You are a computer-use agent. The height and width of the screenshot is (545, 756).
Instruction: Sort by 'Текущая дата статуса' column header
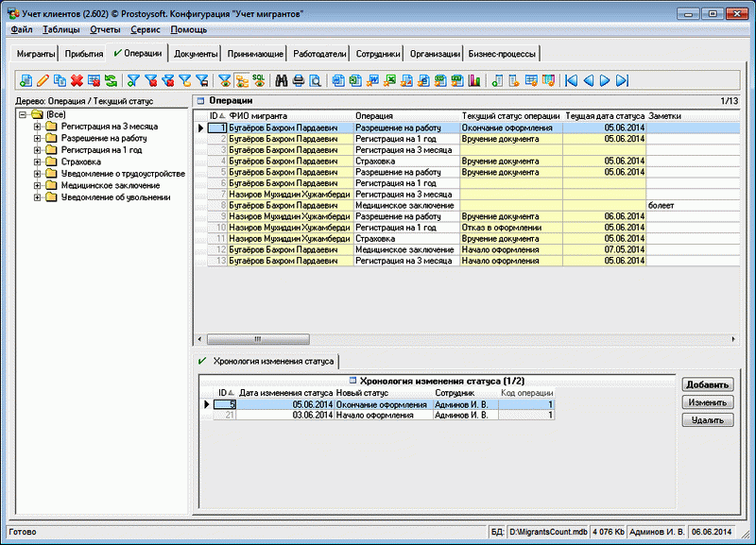[605, 115]
